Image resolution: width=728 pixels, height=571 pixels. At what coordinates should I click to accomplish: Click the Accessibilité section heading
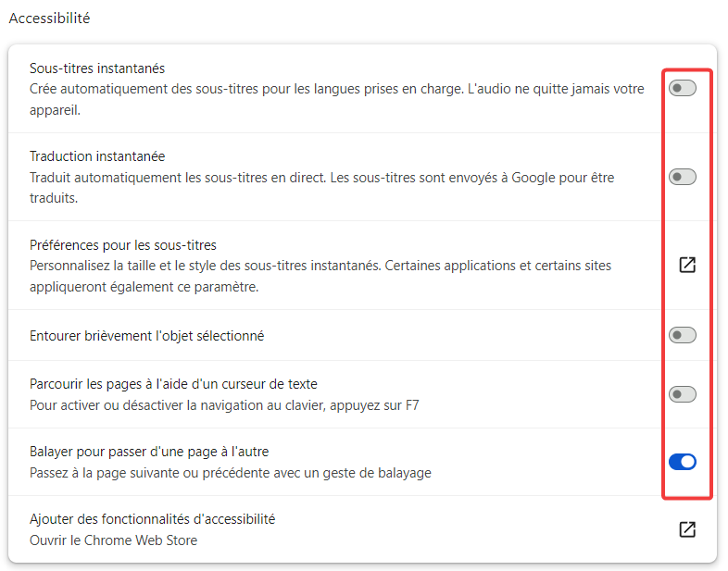point(49,19)
